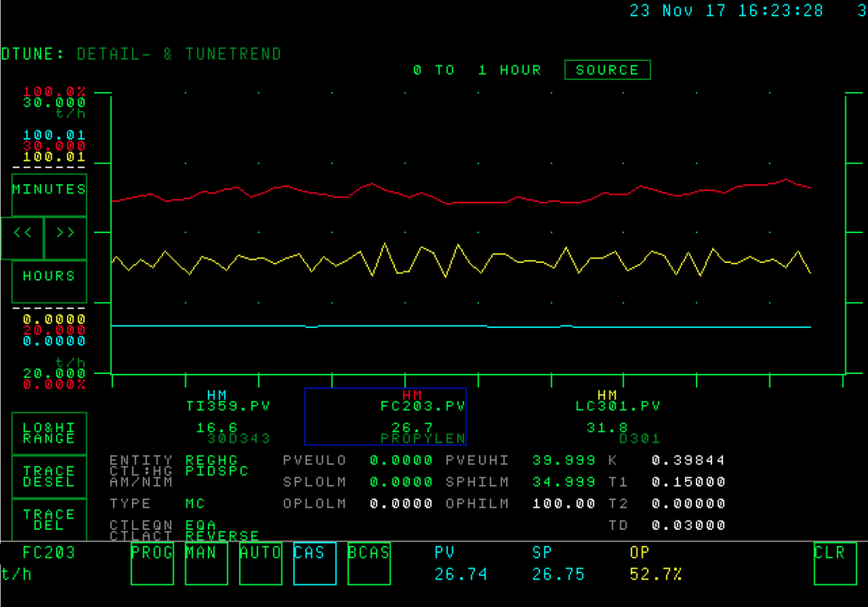Viewport: 868px width, 607px height.
Task: Click the DTUNE display title
Action: [x=142, y=54]
